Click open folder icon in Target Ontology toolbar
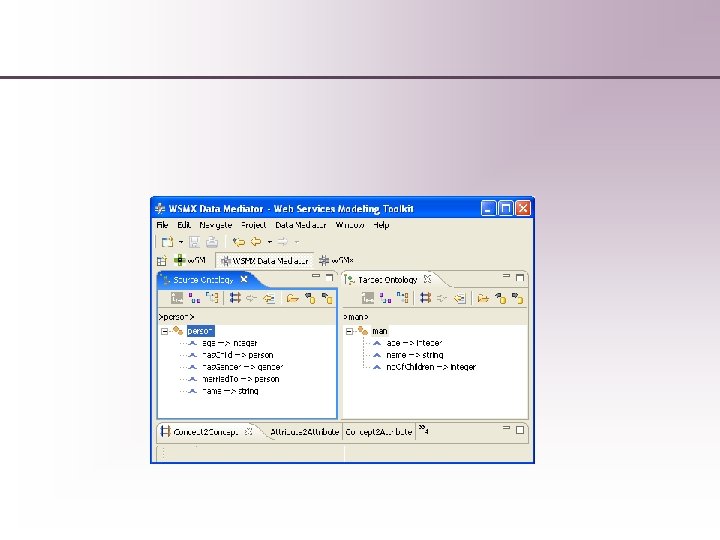Image resolution: width=720 pixels, height=540 pixels. (x=483, y=298)
